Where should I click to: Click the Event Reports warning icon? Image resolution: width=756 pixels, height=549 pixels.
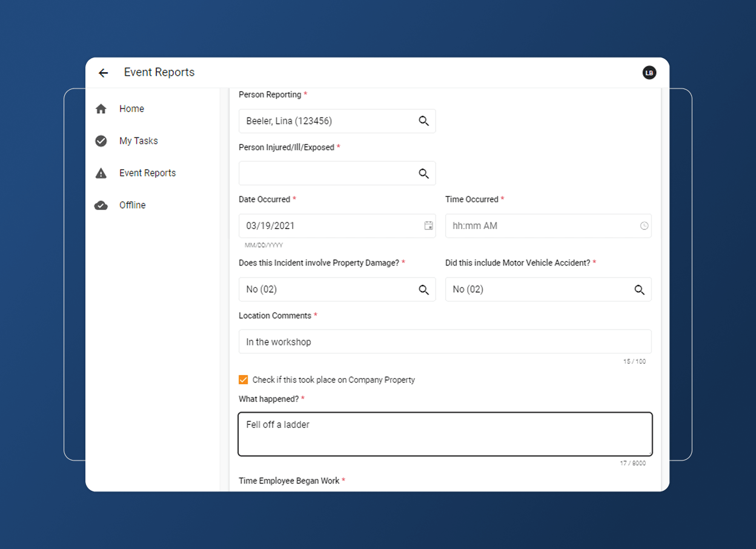[x=101, y=173]
